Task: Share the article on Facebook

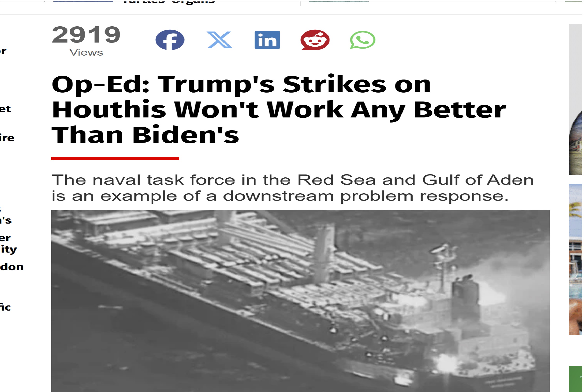Action: pyautogui.click(x=170, y=40)
